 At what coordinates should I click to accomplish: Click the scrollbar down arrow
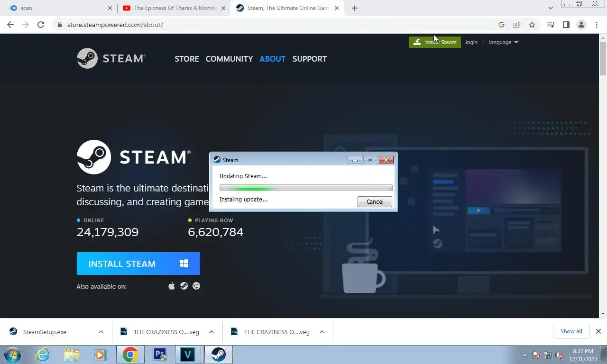(x=603, y=314)
